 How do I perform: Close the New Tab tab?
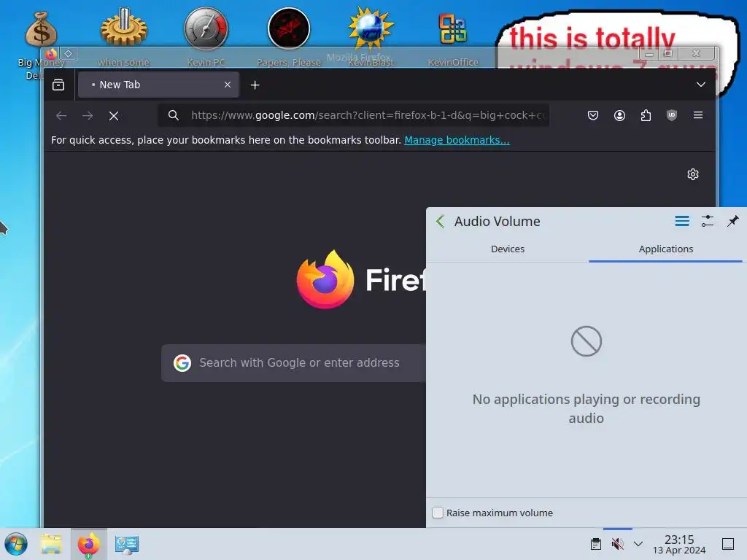[228, 85]
